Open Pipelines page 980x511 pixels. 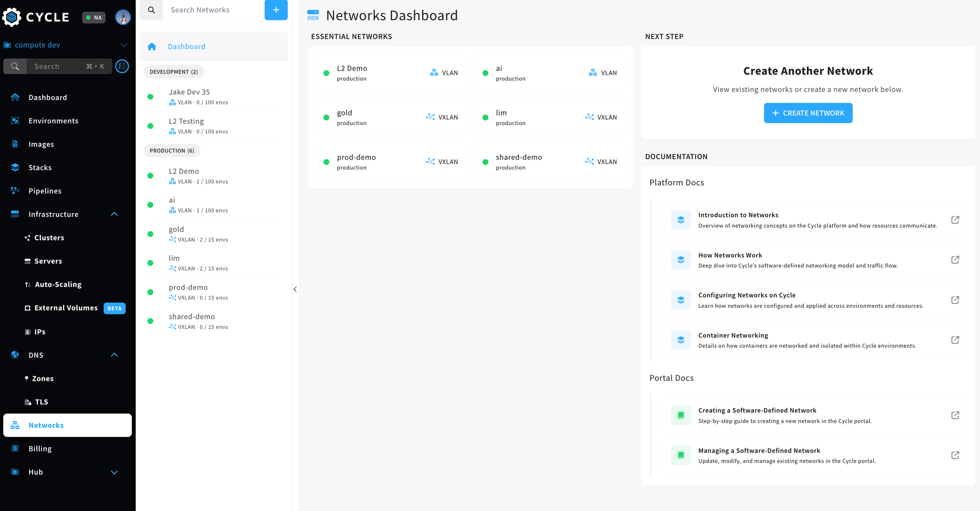point(45,191)
